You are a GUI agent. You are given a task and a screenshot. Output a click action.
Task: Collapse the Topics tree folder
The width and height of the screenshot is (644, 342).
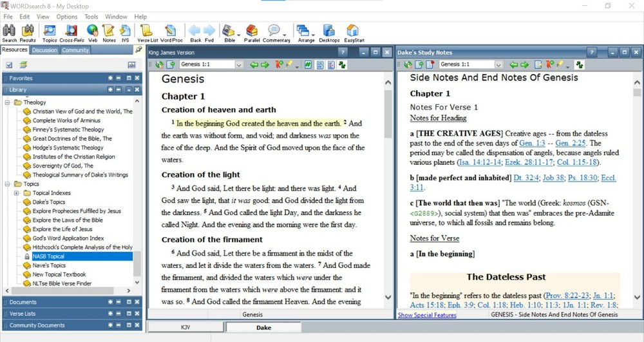pyautogui.click(x=7, y=184)
